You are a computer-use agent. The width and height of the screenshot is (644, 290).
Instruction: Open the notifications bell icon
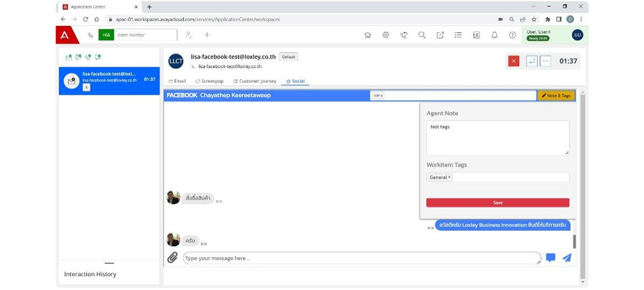point(494,35)
